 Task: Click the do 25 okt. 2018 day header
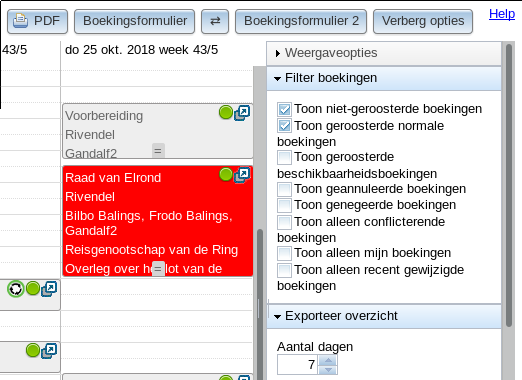coord(141,50)
